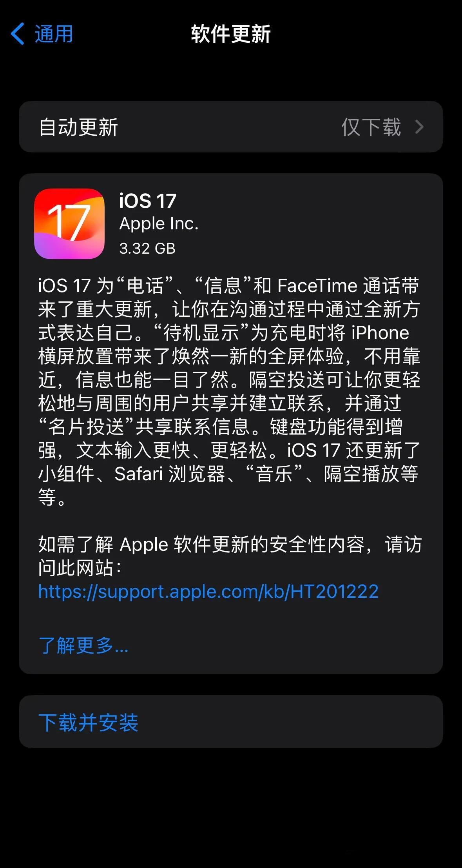
Task: Open the 自动更新 settings row
Action: click(x=231, y=127)
